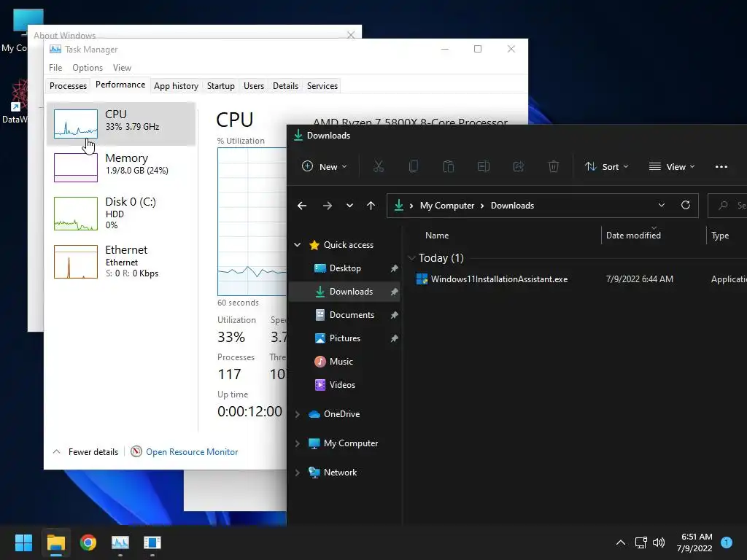The width and height of the screenshot is (747, 560).
Task: Click the Rename icon in Explorer toolbar
Action: click(484, 166)
